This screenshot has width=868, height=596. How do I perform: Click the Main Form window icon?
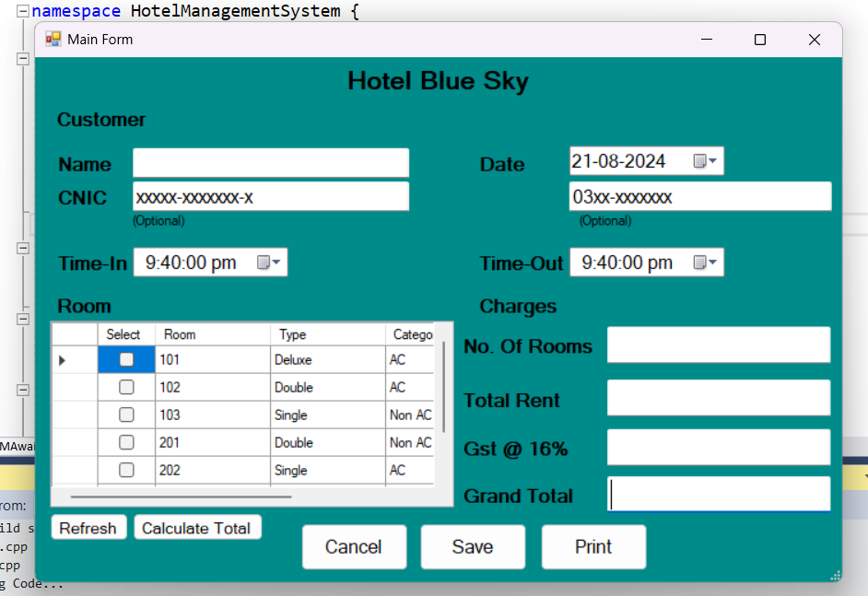pos(53,40)
